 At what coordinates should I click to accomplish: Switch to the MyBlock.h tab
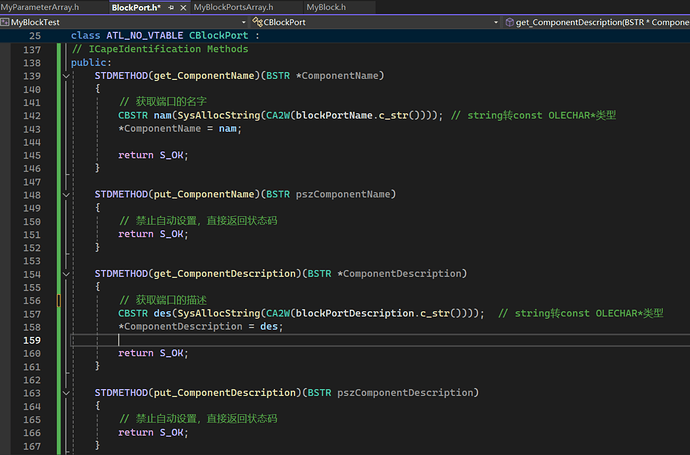click(x=326, y=7)
